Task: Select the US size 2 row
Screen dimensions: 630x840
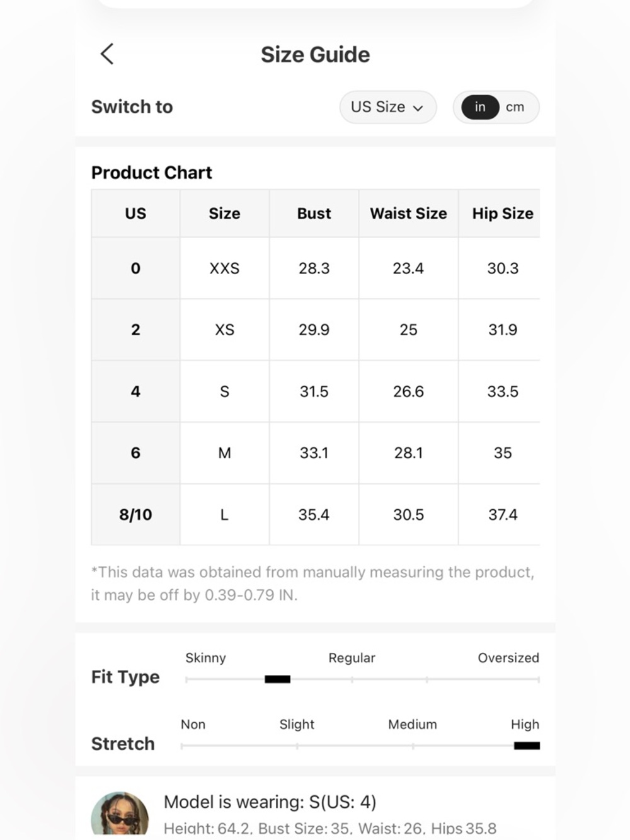Action: [316, 330]
